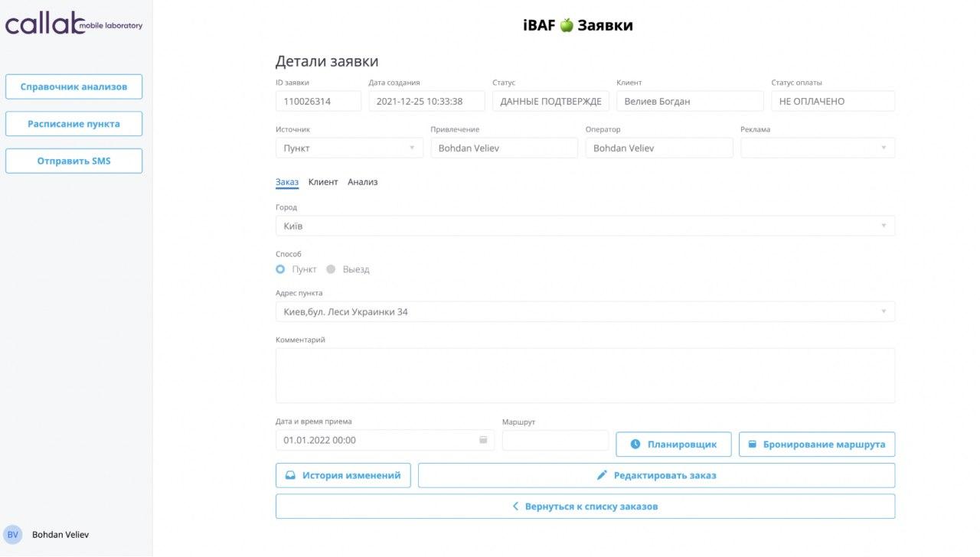Click the pencil icon on Редактировать заказ
The width and height of the screenshot is (980, 557).
pos(602,475)
